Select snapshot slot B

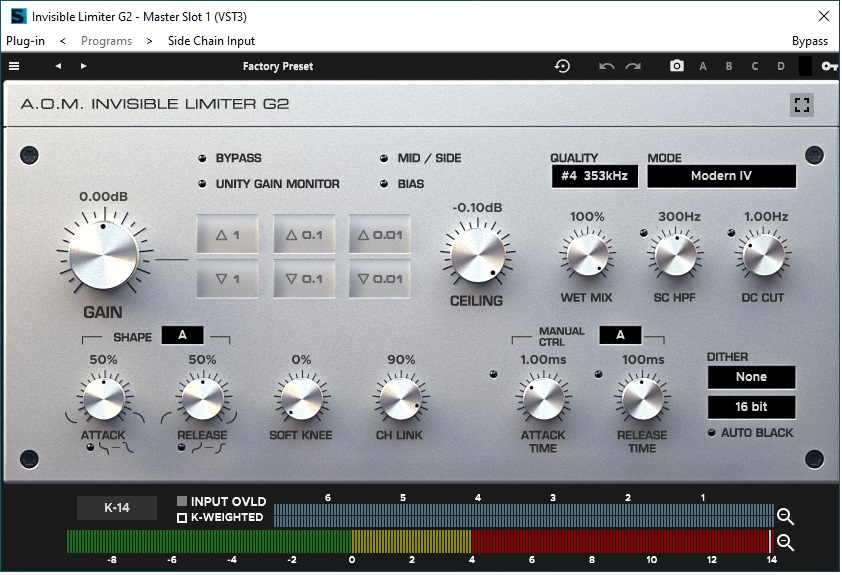click(729, 66)
